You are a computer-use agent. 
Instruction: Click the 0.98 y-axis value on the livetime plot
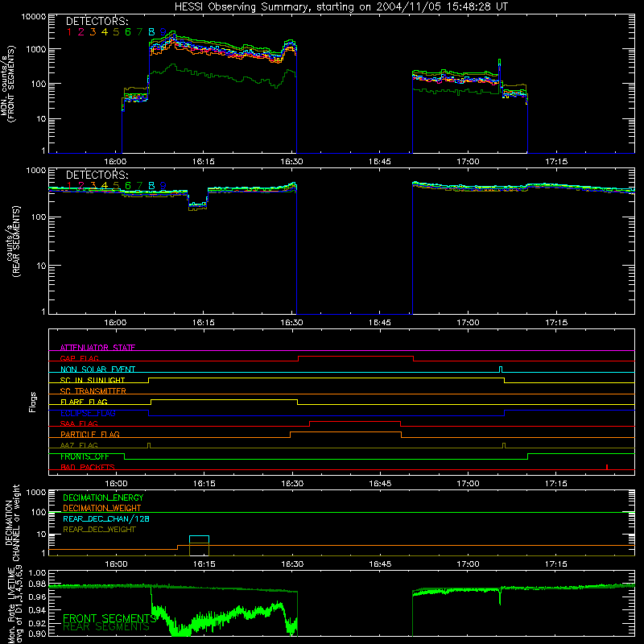[x=37, y=584]
